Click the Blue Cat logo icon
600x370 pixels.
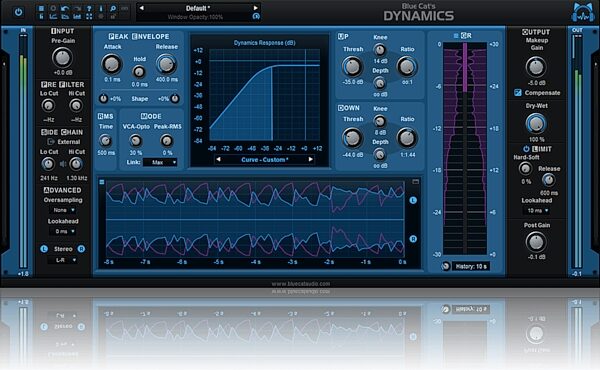click(583, 13)
